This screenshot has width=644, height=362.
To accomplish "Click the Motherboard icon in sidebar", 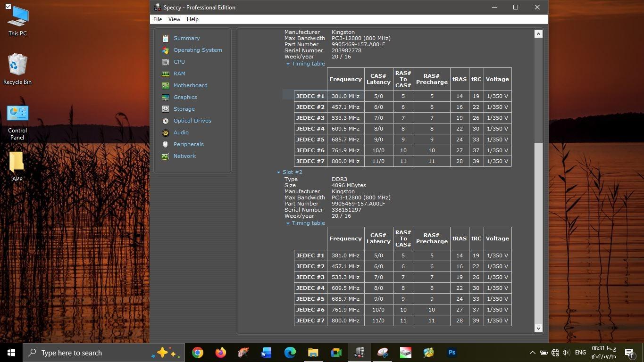I will [165, 85].
